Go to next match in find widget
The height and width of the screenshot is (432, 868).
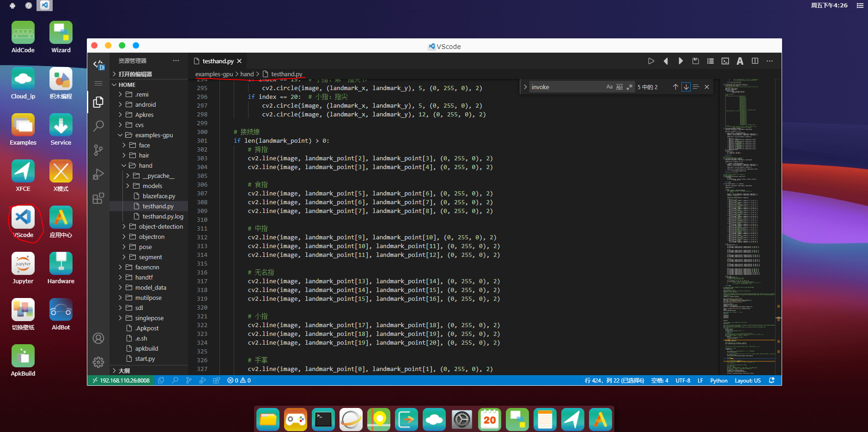(x=686, y=87)
